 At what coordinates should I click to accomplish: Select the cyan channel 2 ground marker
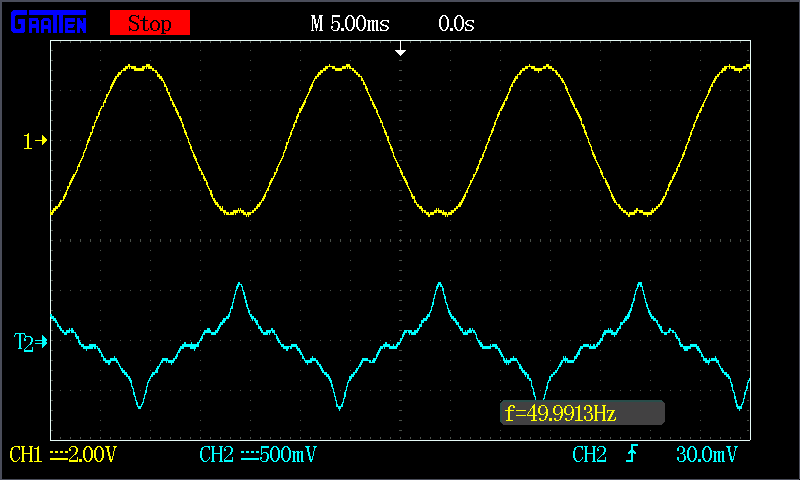click(32, 343)
